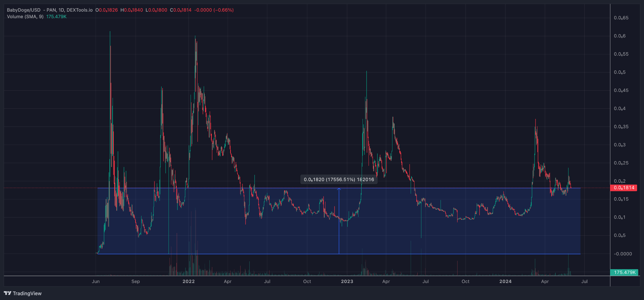Click the last Jul label on the time axis
Image resolution: width=644 pixels, height=300 pixels.
[585, 281]
